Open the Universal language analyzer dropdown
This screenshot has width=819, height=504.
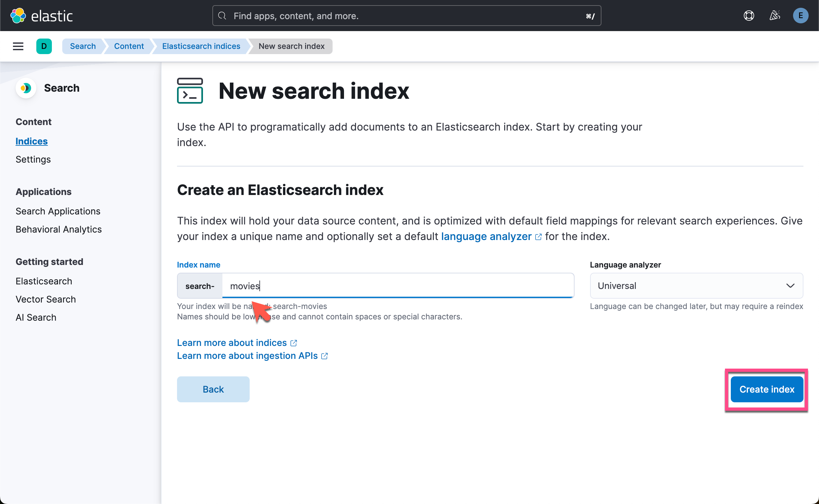coord(696,286)
